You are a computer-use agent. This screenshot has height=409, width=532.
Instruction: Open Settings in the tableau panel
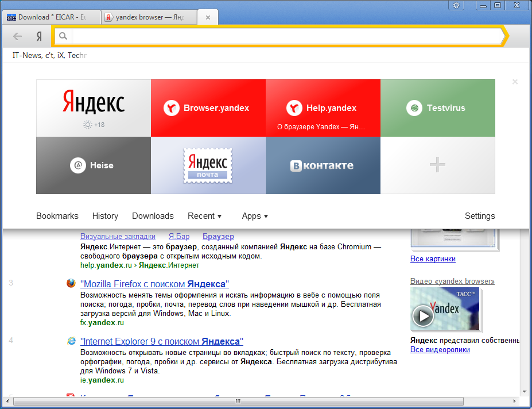click(480, 216)
